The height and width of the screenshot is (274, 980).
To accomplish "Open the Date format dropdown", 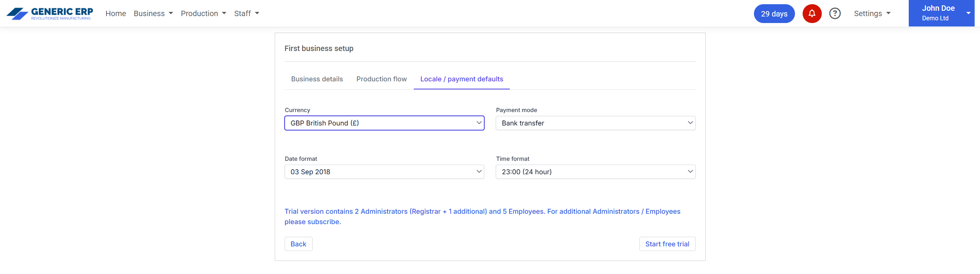I will (384, 172).
